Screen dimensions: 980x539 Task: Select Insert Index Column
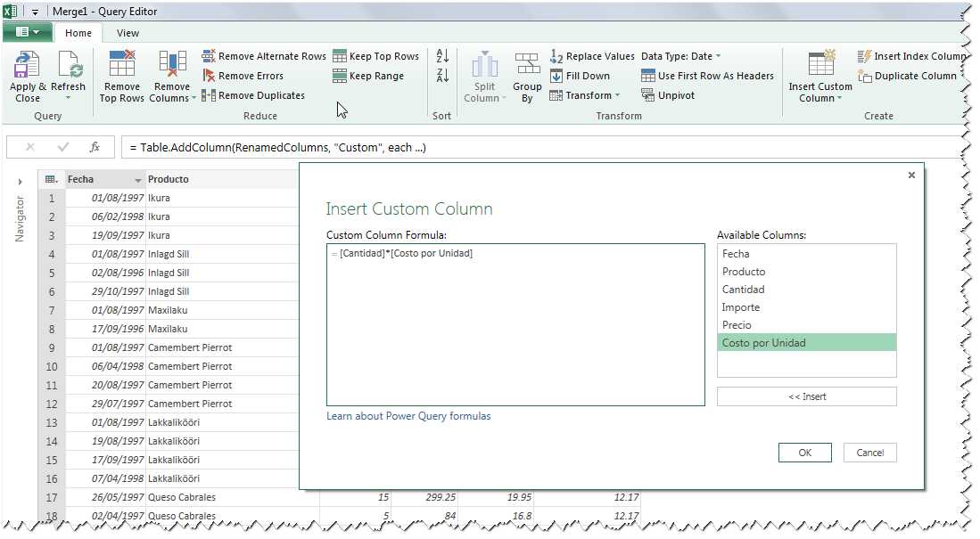(915, 55)
